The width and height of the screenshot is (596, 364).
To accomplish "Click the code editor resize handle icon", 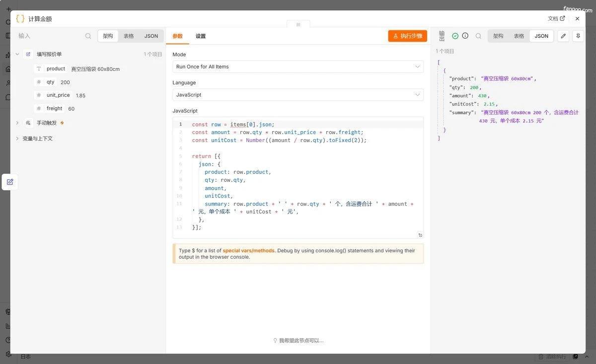I will click(420, 235).
